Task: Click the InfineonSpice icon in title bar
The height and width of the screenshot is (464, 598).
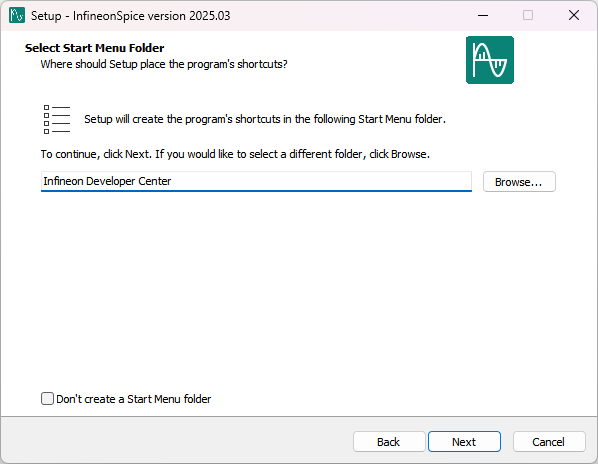Action: click(17, 16)
